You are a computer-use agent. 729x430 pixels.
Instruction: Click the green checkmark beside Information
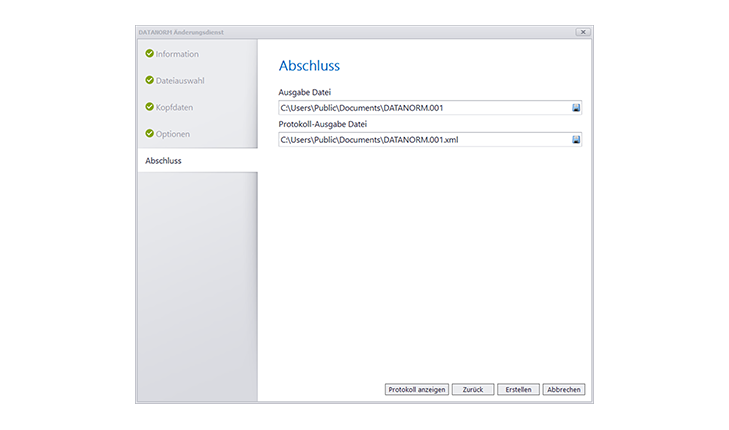tap(149, 53)
